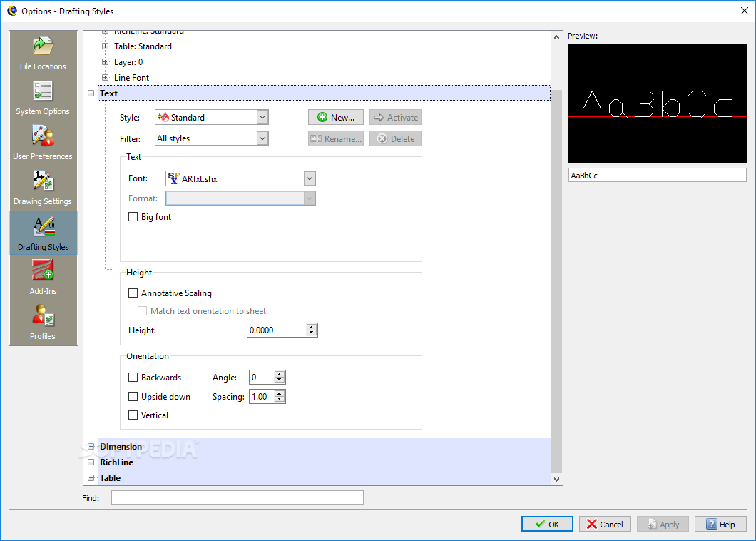This screenshot has width=756, height=541.
Task: Enable the Big font checkbox
Action: (133, 217)
